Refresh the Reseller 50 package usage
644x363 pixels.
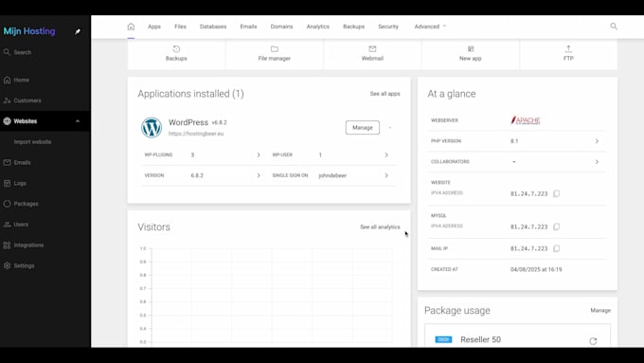593,341
